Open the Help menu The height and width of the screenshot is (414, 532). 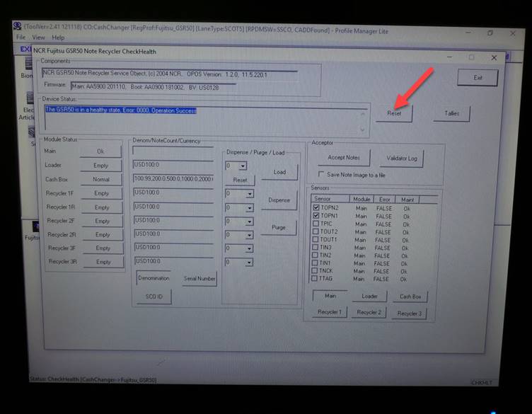(x=58, y=38)
